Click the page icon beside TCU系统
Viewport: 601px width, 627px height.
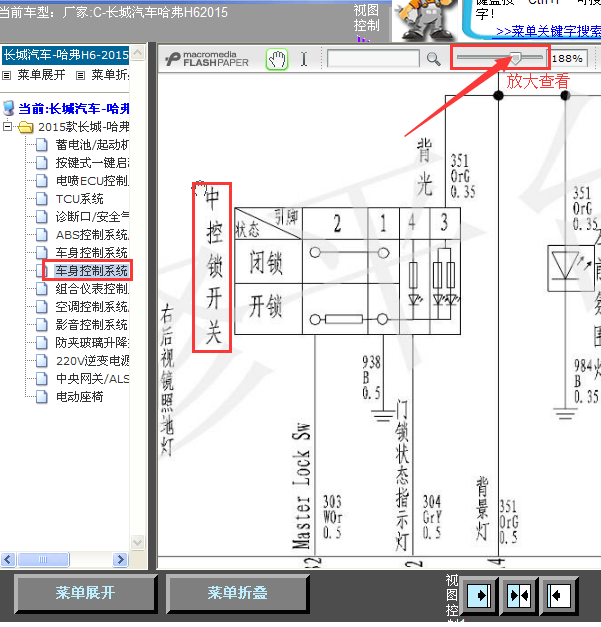42,199
